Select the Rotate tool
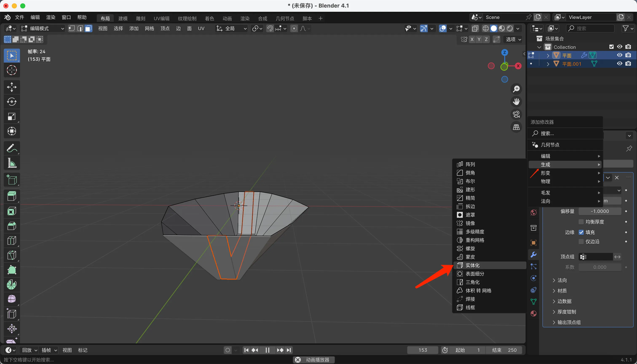The image size is (637, 364). click(x=12, y=102)
